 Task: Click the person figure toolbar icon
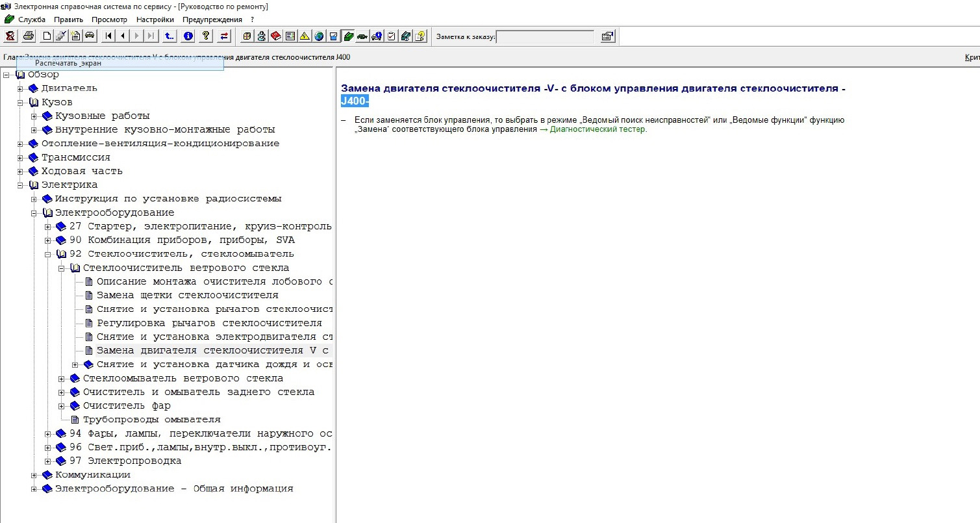tap(262, 36)
